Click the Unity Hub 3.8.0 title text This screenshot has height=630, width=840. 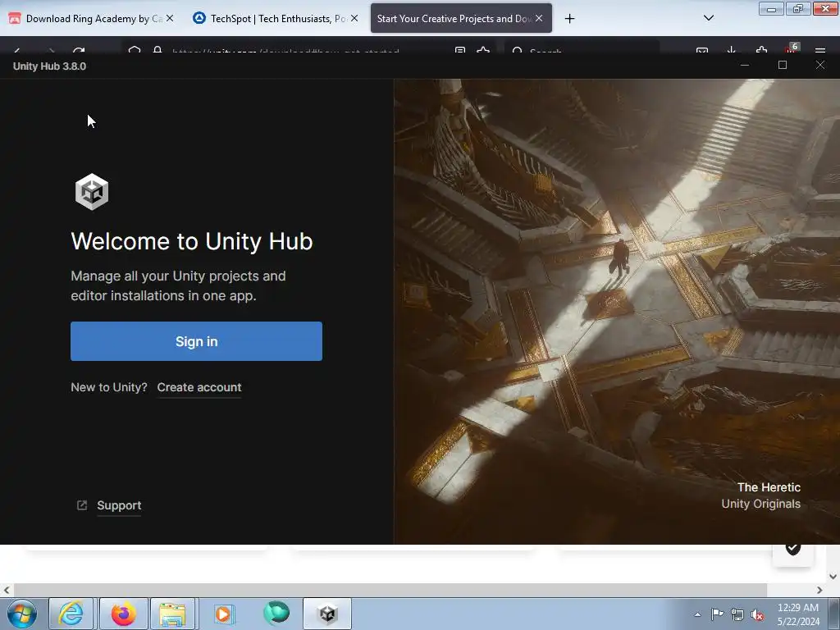click(x=49, y=66)
